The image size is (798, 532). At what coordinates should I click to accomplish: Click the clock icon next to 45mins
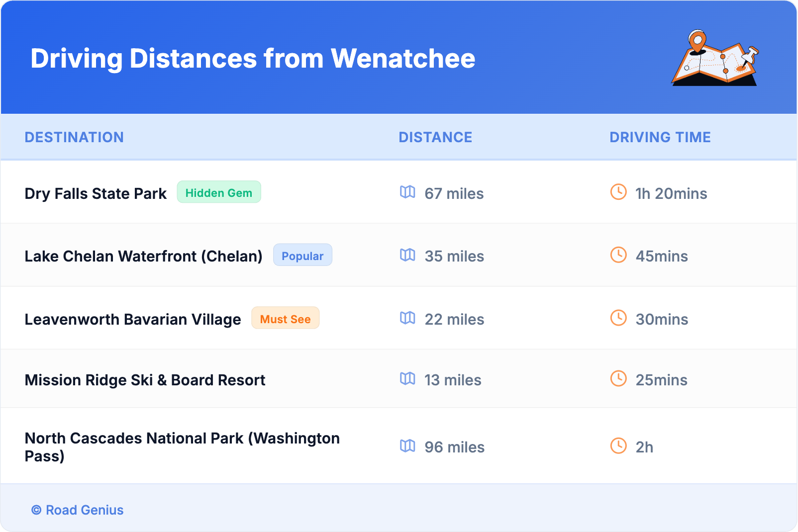618,255
